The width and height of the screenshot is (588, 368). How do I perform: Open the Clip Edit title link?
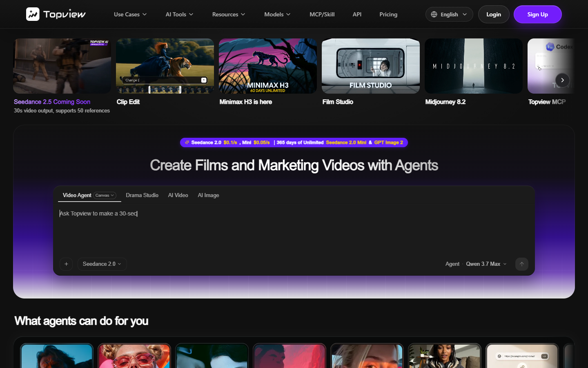pyautogui.click(x=128, y=102)
